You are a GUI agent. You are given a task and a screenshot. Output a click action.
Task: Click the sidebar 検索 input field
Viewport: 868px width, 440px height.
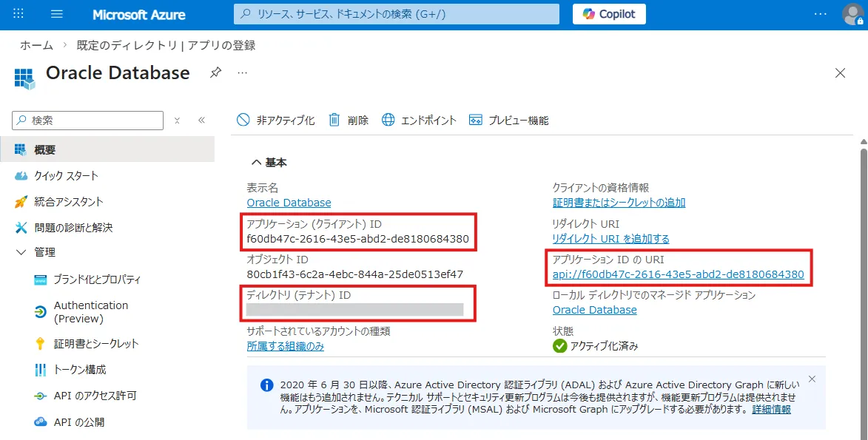tap(89, 120)
